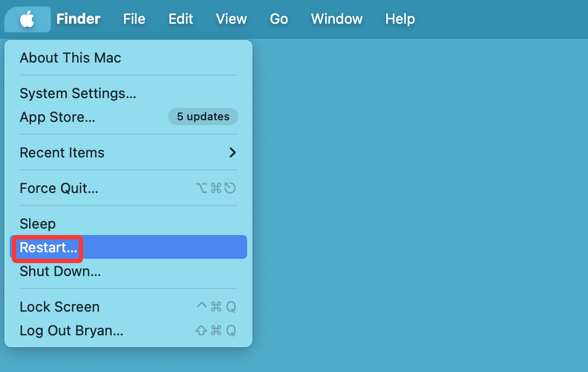
Task: Select Restart from the Apple menu
Action: (47, 247)
